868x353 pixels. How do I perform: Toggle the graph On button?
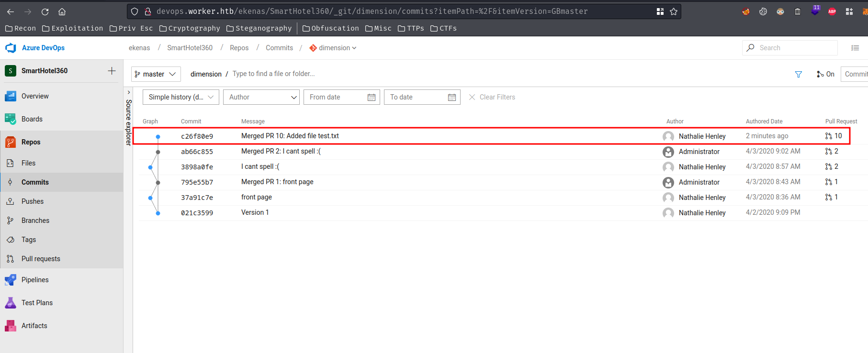click(x=825, y=74)
